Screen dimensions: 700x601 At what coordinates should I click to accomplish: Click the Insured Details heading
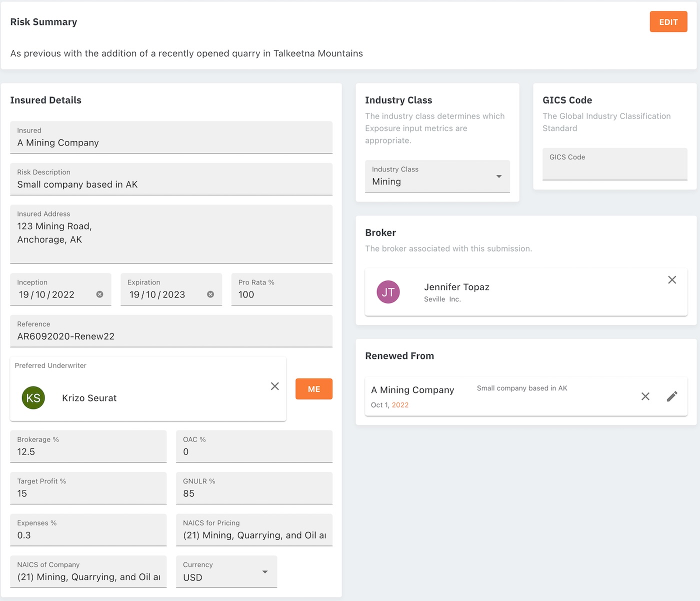46,100
